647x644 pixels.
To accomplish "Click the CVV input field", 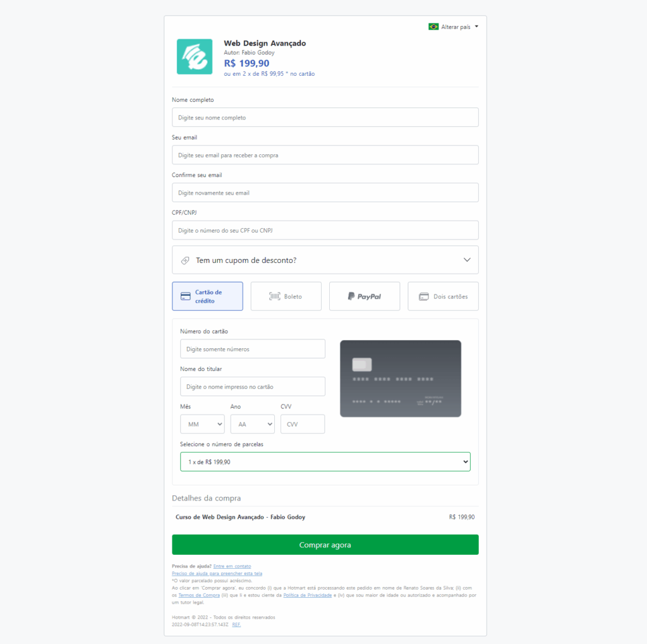I will pos(303,424).
